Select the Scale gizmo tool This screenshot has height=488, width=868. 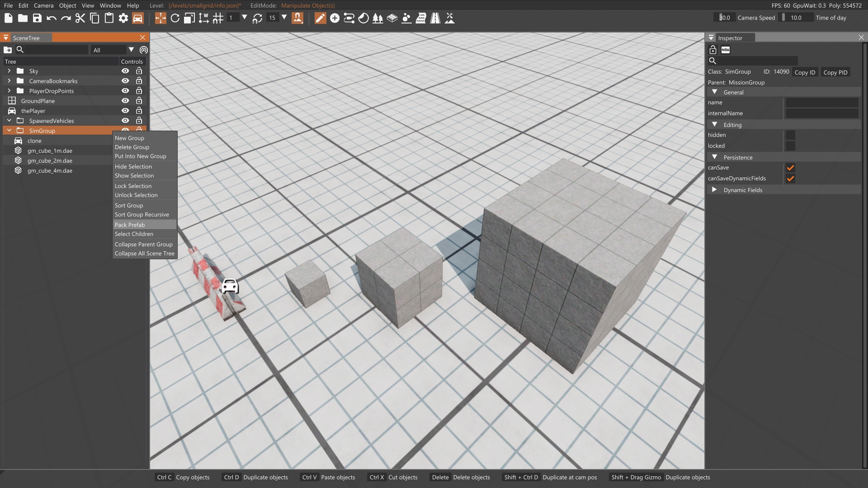[x=189, y=18]
